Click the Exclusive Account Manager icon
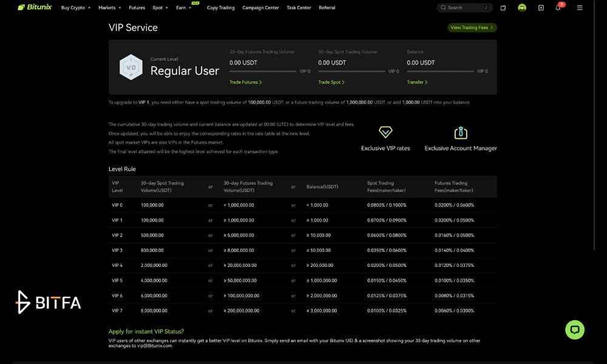607x364 pixels. pyautogui.click(x=460, y=133)
